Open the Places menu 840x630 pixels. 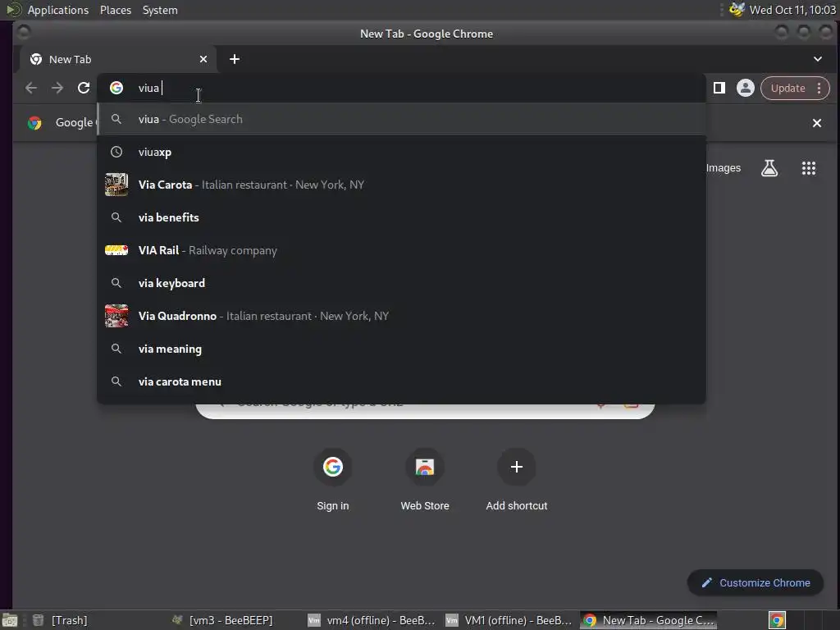coord(116,10)
